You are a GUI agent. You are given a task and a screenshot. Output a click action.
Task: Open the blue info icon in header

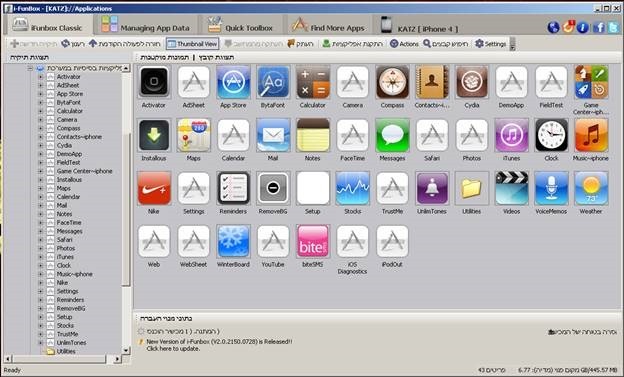tap(583, 27)
